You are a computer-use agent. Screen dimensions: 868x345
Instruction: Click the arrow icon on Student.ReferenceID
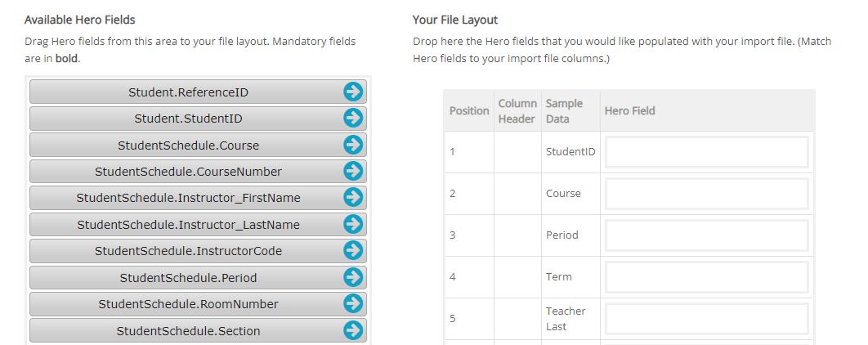[x=353, y=92]
